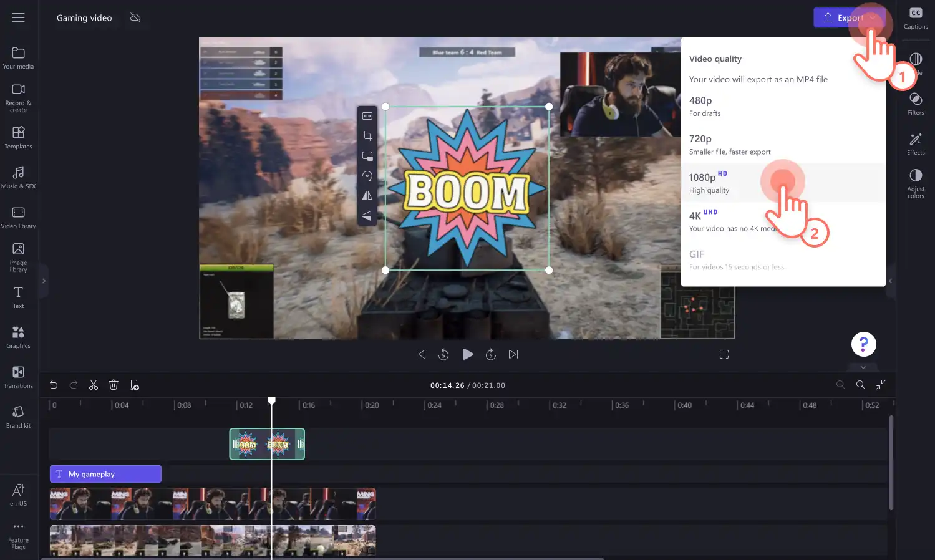Select 1080p High quality option
The width and height of the screenshot is (935, 560).
point(783,183)
